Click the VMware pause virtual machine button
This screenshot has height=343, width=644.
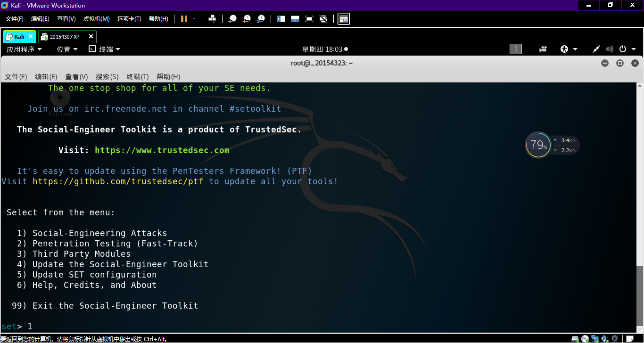[184, 19]
